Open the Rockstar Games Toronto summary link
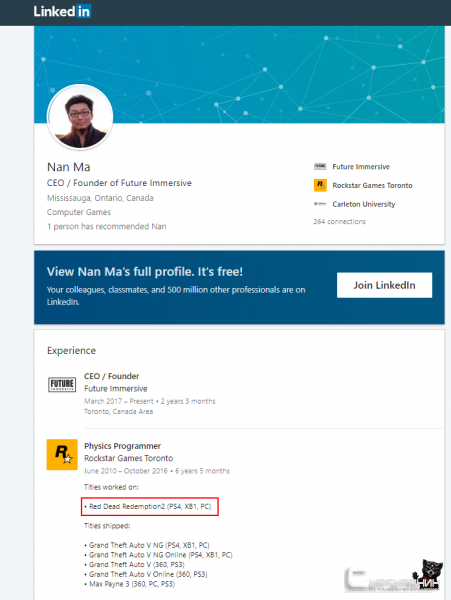This screenshot has width=451, height=600. point(372,185)
